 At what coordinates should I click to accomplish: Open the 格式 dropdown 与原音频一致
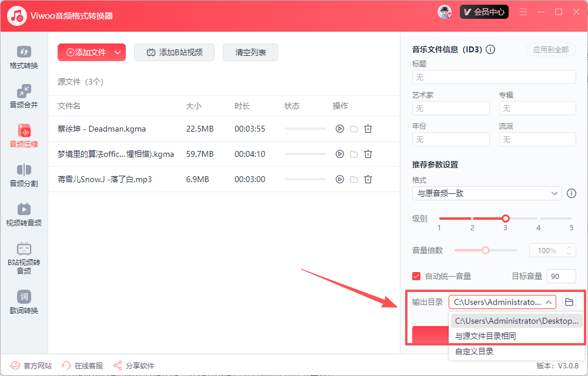487,193
